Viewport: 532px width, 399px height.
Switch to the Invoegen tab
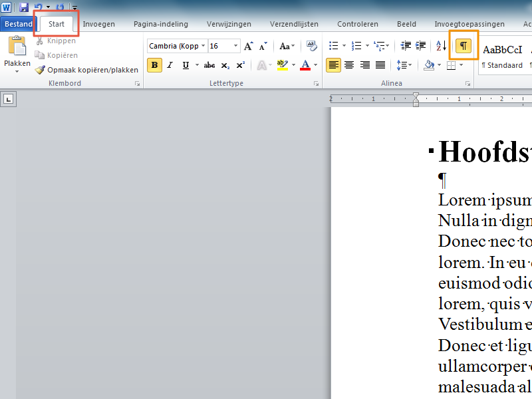coord(98,24)
